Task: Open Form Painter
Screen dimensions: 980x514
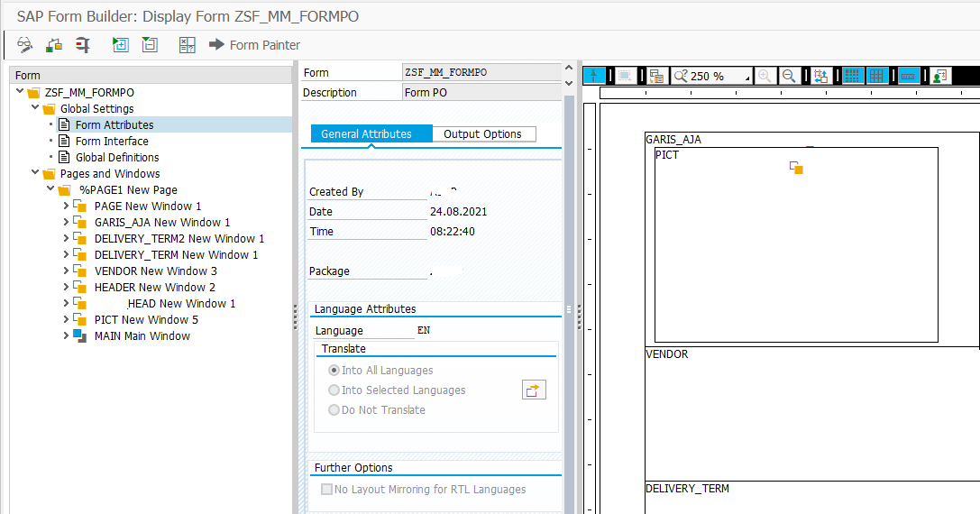Action: (255, 45)
